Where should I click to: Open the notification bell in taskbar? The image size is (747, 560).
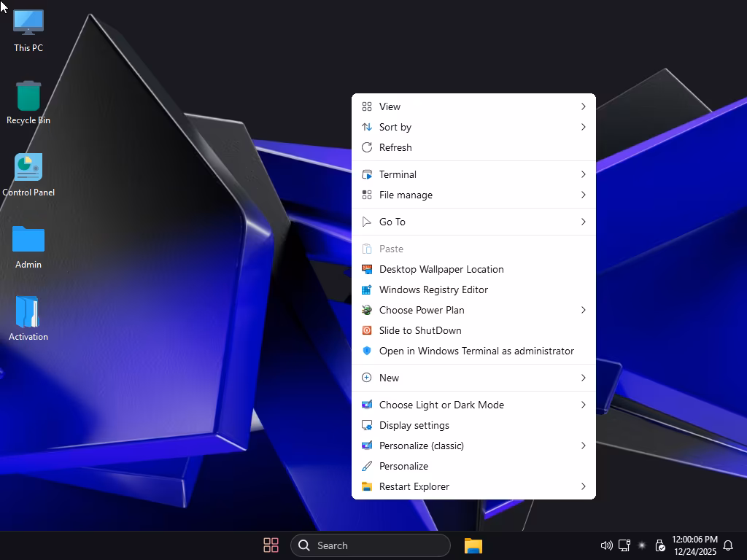[x=727, y=545]
